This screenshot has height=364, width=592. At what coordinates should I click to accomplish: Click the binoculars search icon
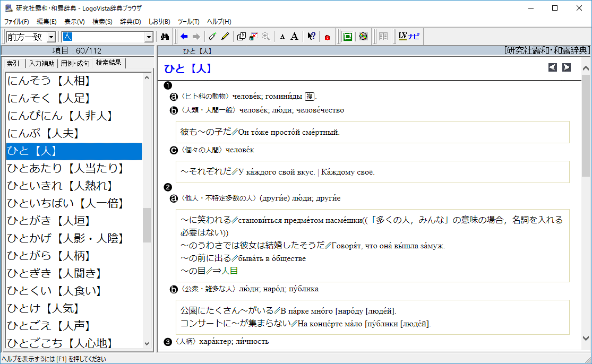point(165,37)
